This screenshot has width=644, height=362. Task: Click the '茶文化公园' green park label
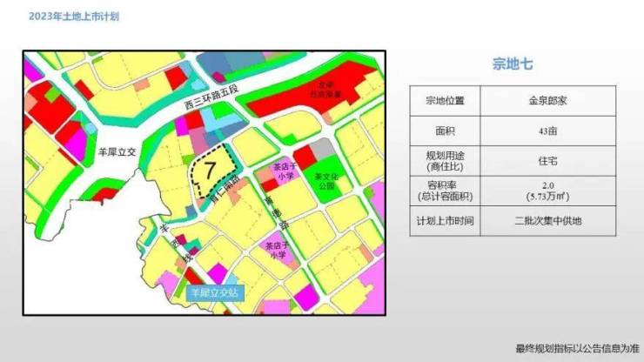(x=326, y=181)
